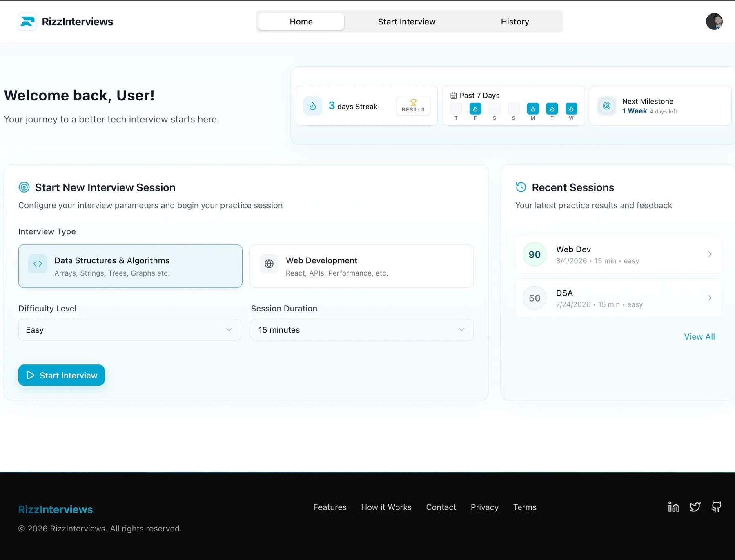Open the View All sessions link

[x=699, y=337]
